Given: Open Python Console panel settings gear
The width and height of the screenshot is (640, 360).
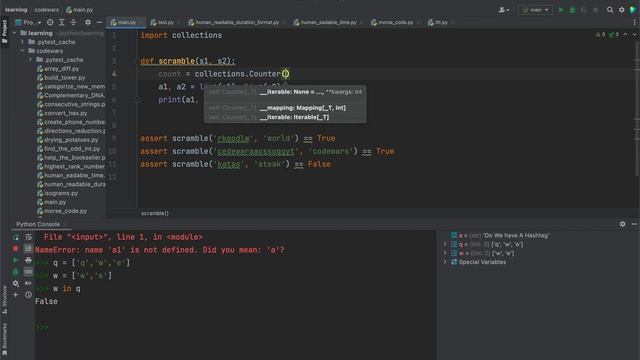Looking at the screenshot, I should tap(622, 224).
